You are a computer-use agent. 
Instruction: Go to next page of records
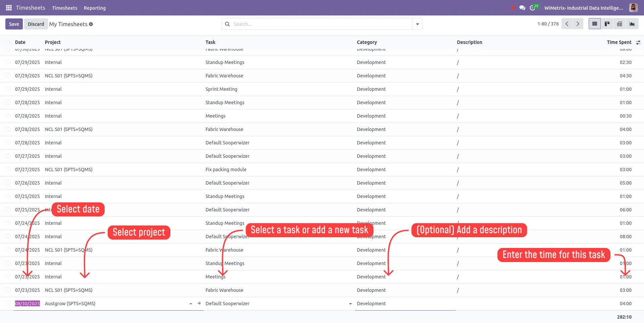(x=578, y=24)
